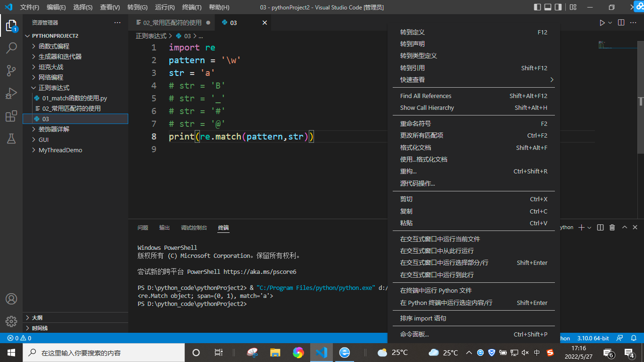Split the editor to the right
The image size is (644, 362).
pos(621,23)
